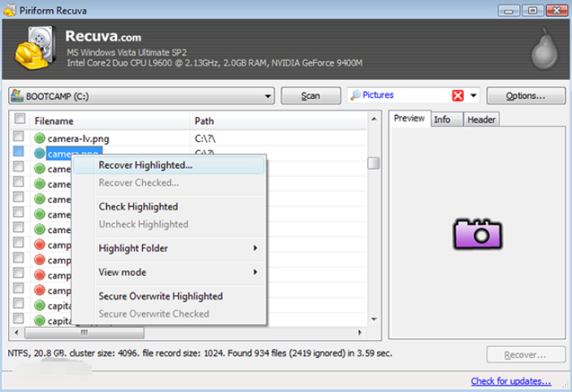Image resolution: width=572 pixels, height=392 pixels.
Task: Choose Check Highlighted in the menu
Action: click(x=169, y=207)
